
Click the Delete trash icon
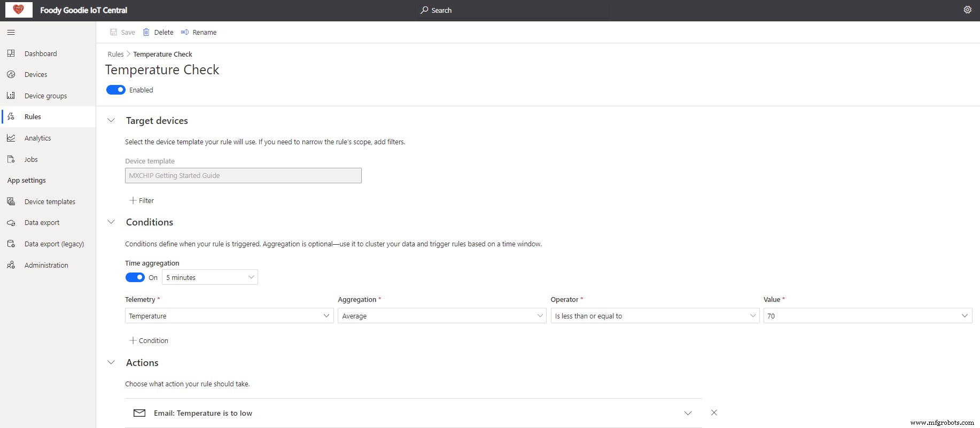[x=146, y=32]
